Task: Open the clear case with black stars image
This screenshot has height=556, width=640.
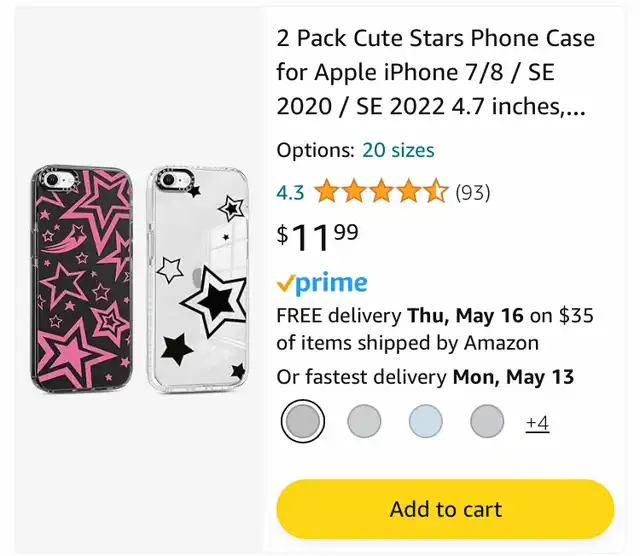Action: click(x=198, y=280)
